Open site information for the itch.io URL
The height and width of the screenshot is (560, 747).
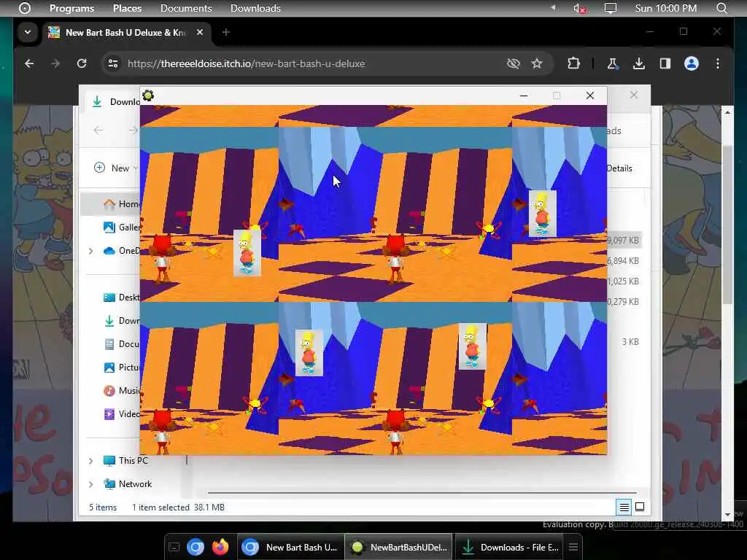point(113,63)
